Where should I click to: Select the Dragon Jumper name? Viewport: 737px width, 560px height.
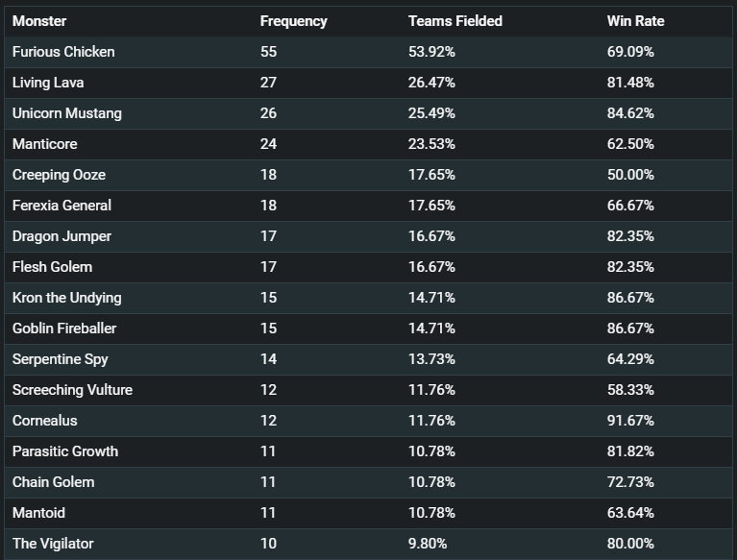pyautogui.click(x=61, y=236)
